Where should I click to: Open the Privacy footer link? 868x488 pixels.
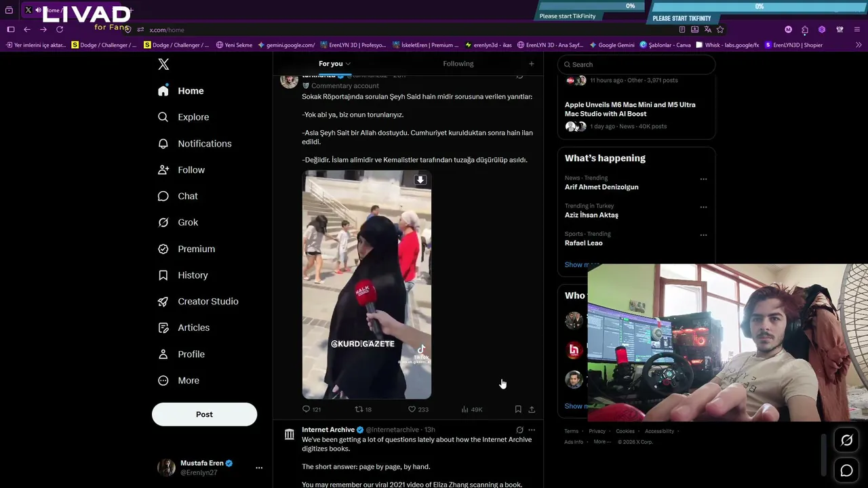597,431
